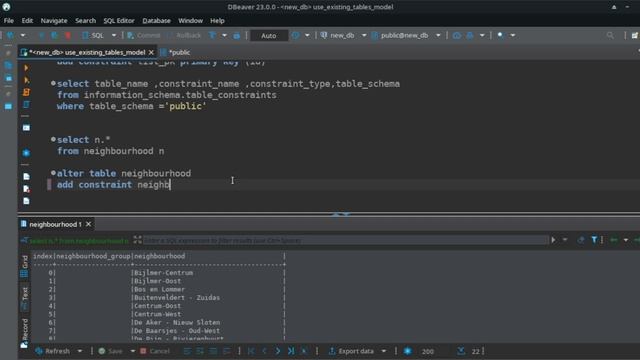This screenshot has width=640, height=360.
Task: Expand the SQL editor dropdown arrow
Action: pos(114,36)
